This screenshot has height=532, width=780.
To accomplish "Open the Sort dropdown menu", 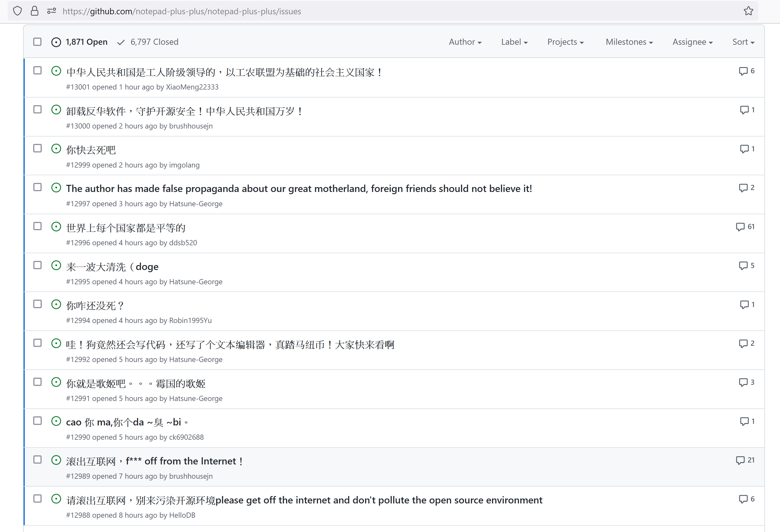I will click(x=743, y=42).
